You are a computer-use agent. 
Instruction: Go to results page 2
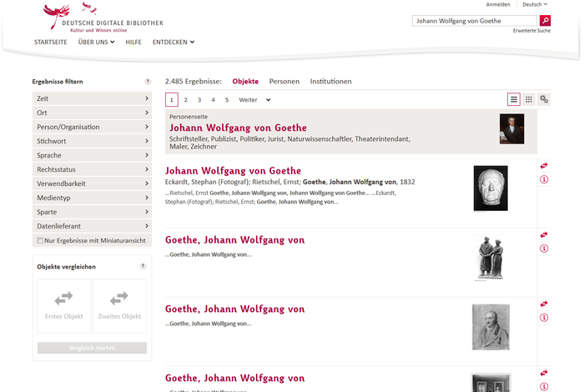185,100
